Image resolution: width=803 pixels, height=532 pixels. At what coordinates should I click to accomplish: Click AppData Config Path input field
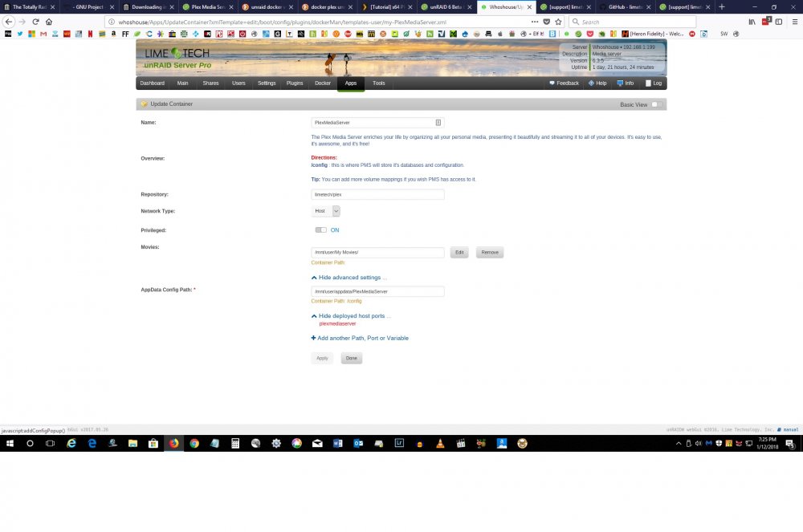pyautogui.click(x=378, y=291)
